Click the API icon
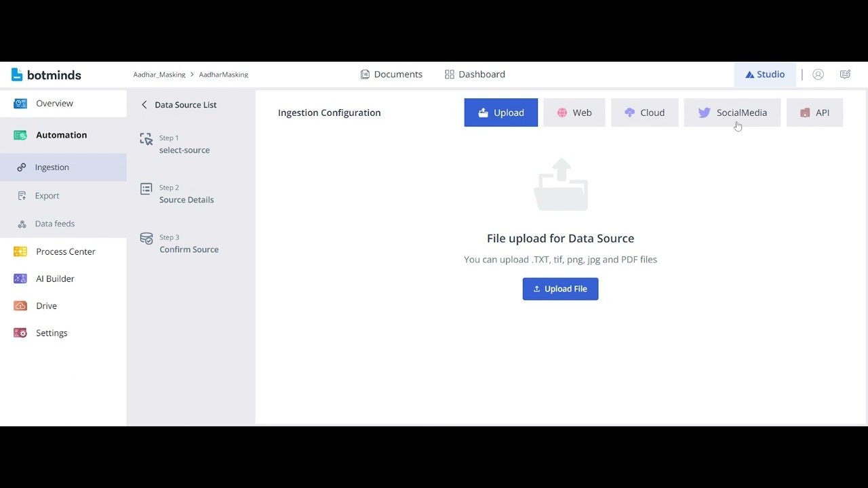The image size is (868, 488). tap(805, 113)
